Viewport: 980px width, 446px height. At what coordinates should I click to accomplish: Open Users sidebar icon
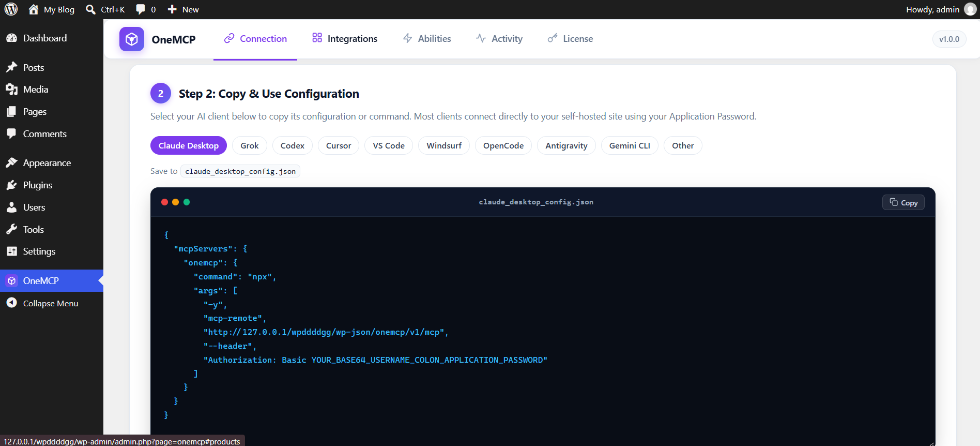point(11,207)
